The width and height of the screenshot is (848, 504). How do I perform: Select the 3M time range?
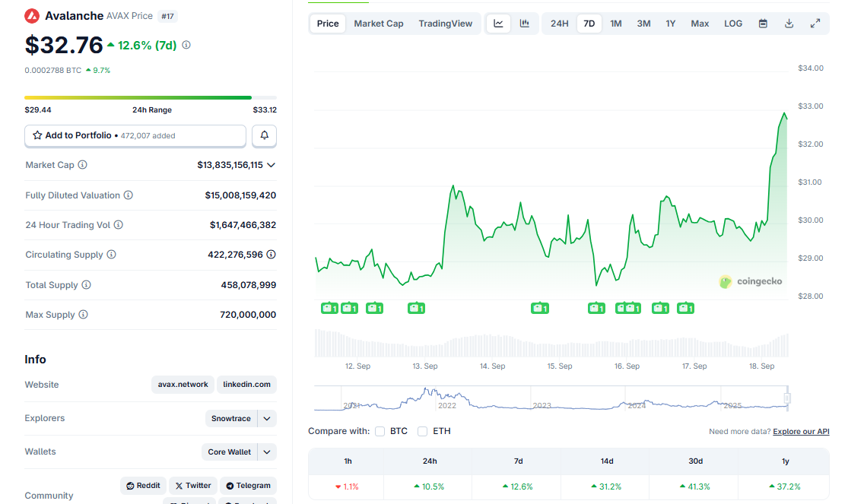(643, 24)
